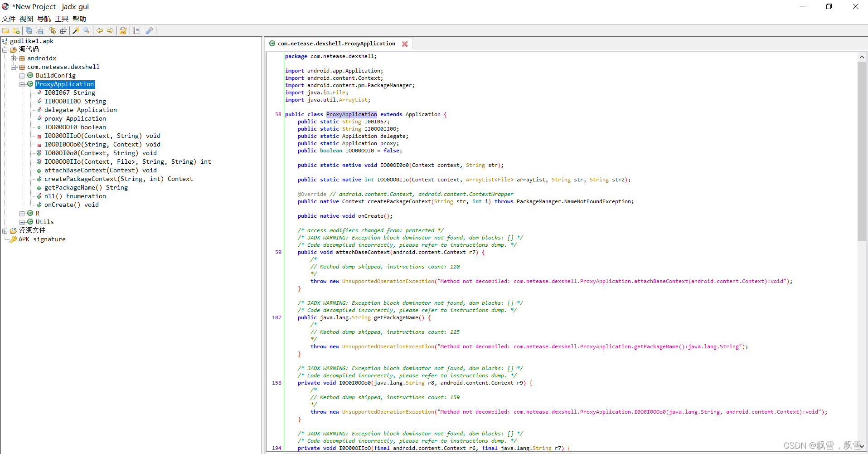Click the highlighted ProxyApplication class name in code
868x454 pixels.
click(x=351, y=114)
